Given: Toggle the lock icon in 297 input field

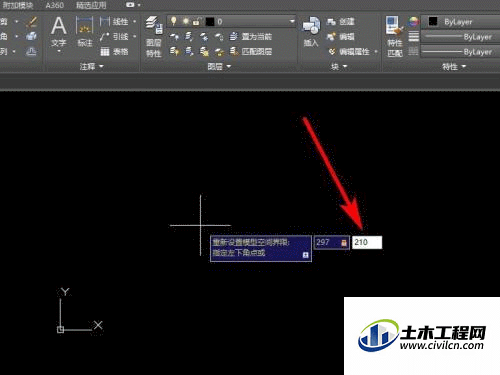Looking at the screenshot, I should coord(344,243).
